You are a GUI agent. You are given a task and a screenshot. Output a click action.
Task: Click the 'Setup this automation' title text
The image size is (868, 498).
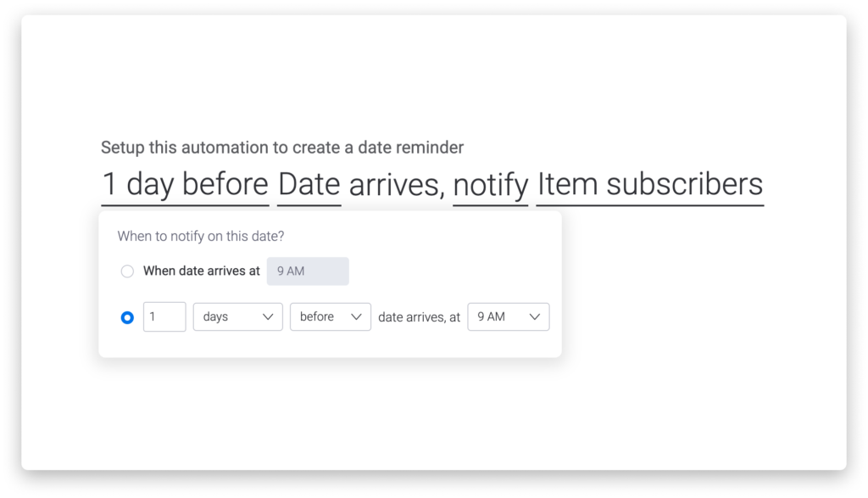pos(282,148)
